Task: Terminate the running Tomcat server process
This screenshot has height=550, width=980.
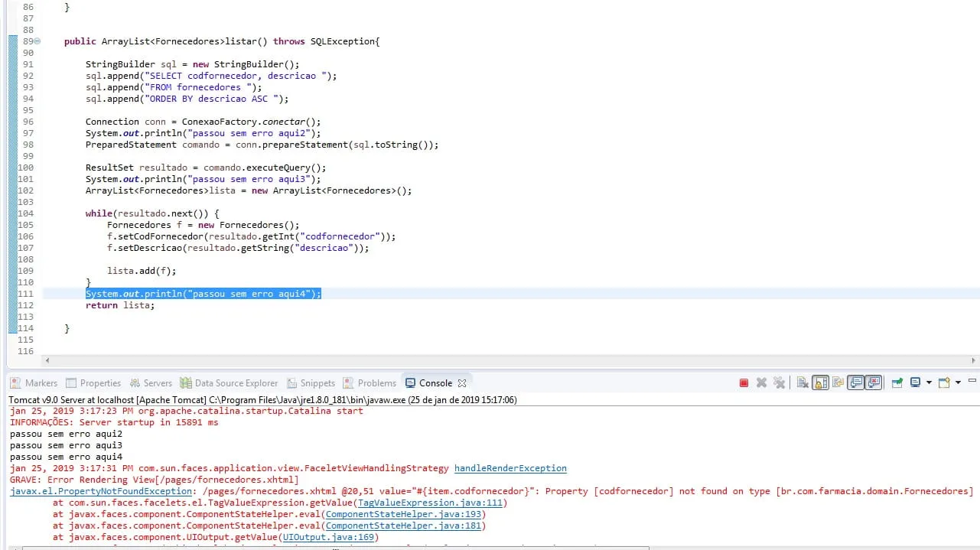Action: pyautogui.click(x=744, y=382)
